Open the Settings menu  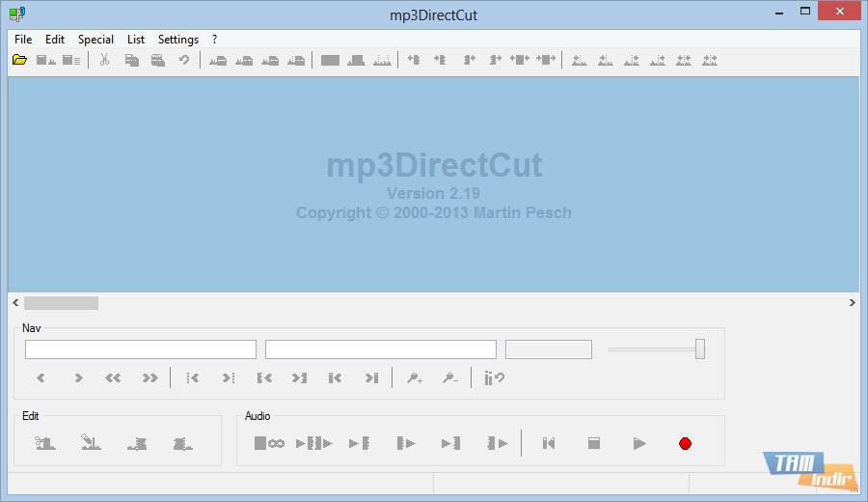178,40
